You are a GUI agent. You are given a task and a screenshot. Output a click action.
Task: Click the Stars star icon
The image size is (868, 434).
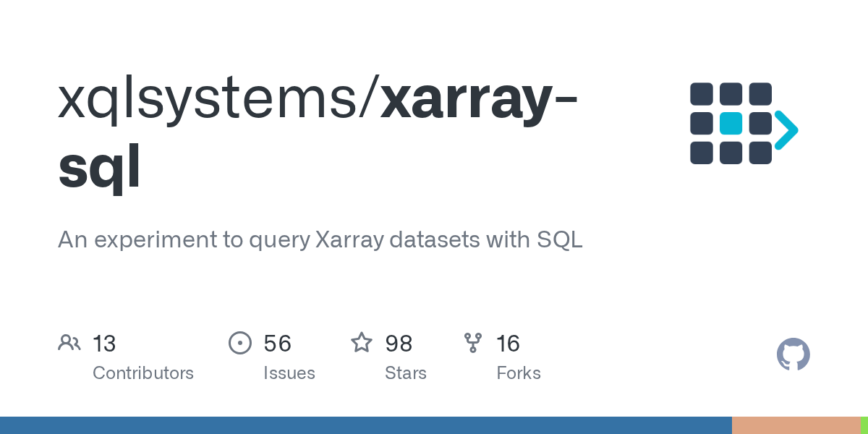(362, 342)
